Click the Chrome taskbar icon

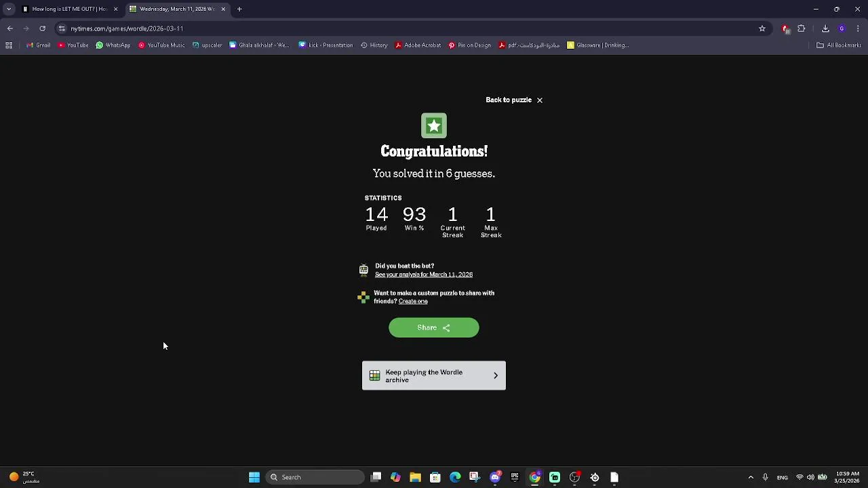pos(535,478)
